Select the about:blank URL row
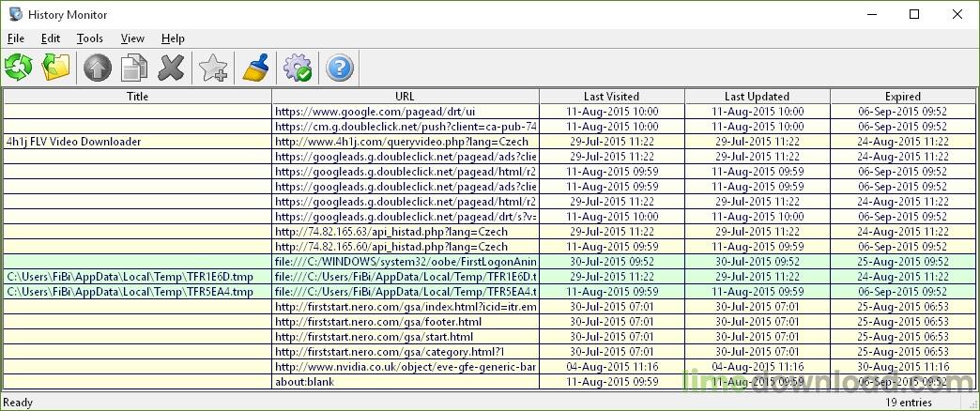980x411 pixels. (x=405, y=382)
